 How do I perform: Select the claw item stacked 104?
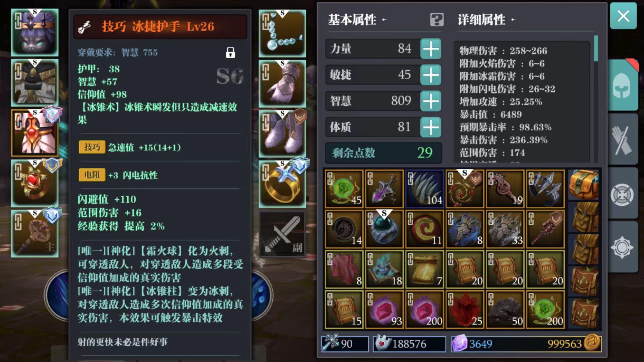[425, 189]
